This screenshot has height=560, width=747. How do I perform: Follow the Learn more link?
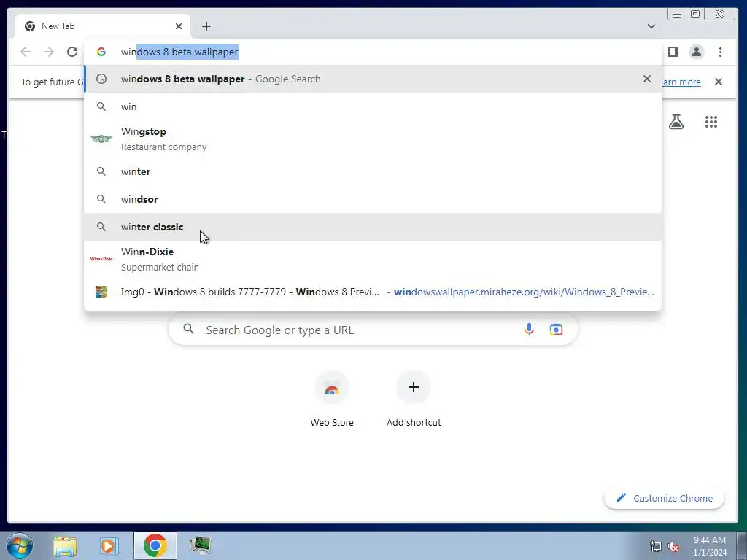click(681, 82)
